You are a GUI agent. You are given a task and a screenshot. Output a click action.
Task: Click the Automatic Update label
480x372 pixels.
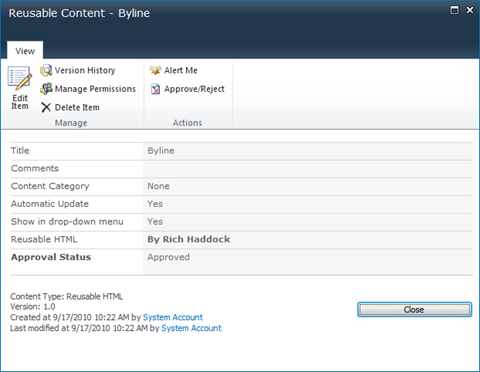point(50,204)
